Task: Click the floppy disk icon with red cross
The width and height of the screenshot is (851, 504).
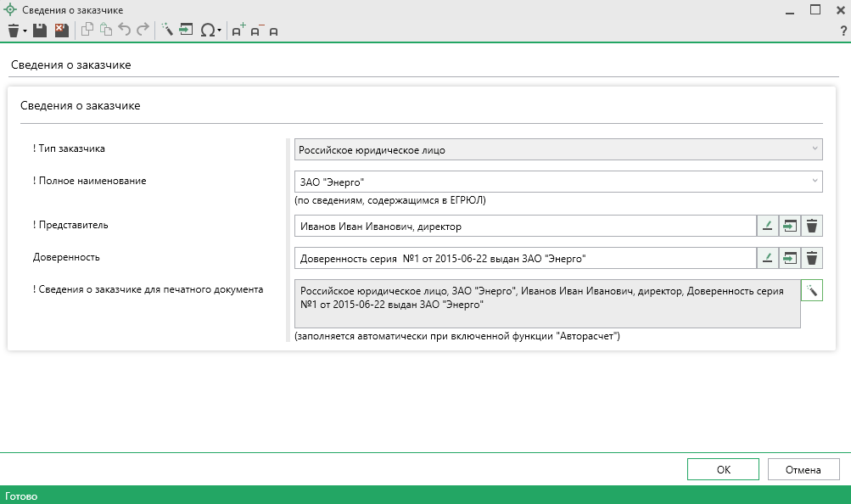Action: coord(60,31)
